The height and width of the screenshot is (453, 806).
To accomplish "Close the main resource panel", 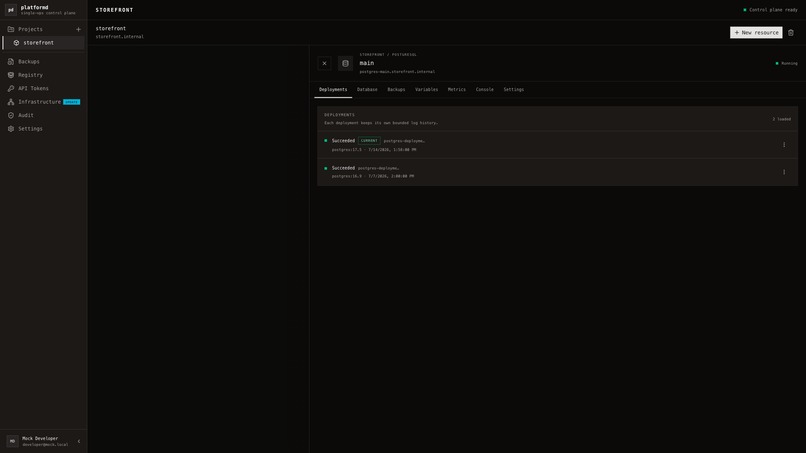I will [x=324, y=63].
